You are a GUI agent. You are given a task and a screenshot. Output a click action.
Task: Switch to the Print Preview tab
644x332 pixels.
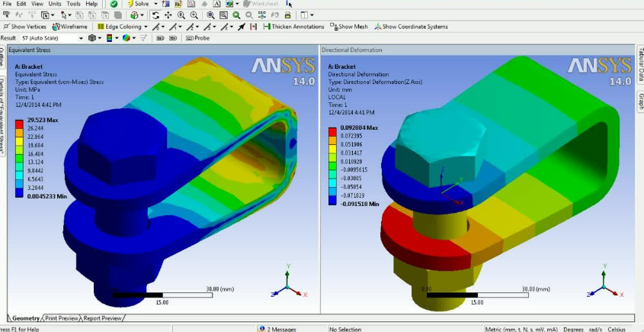62,318
